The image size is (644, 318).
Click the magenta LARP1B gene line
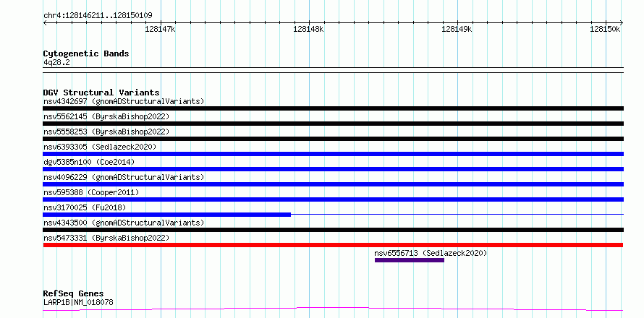333,309
